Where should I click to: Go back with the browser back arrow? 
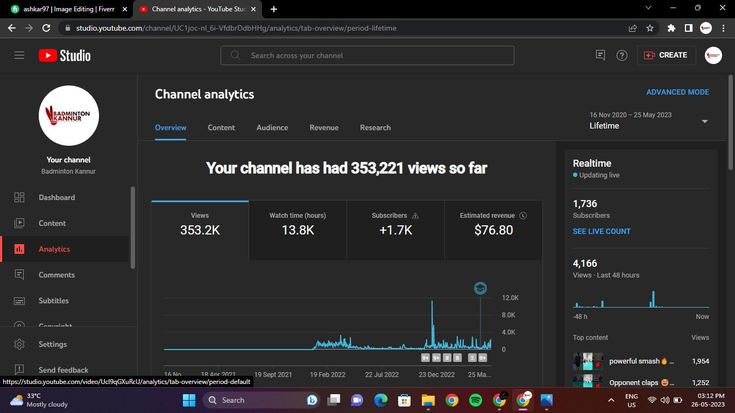click(12, 28)
